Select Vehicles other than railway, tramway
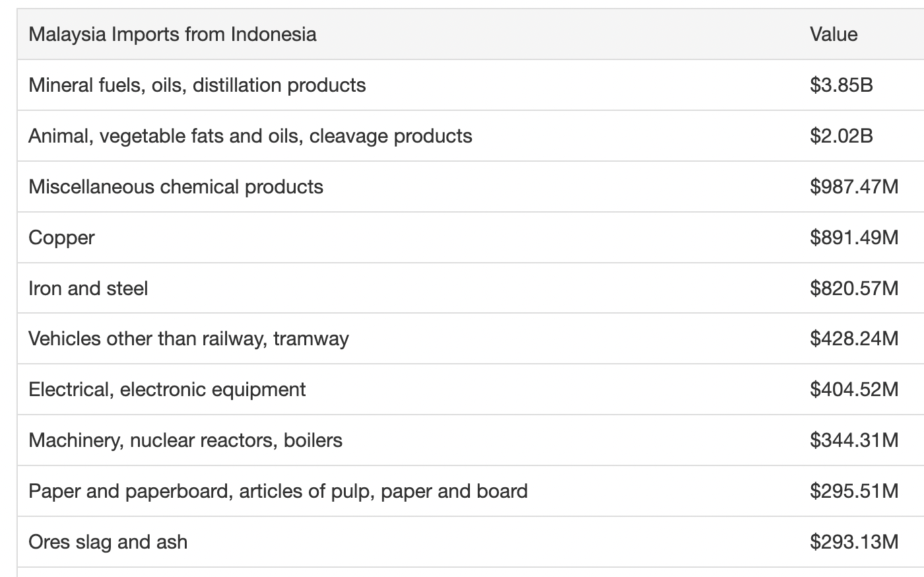This screenshot has height=577, width=924. click(188, 339)
